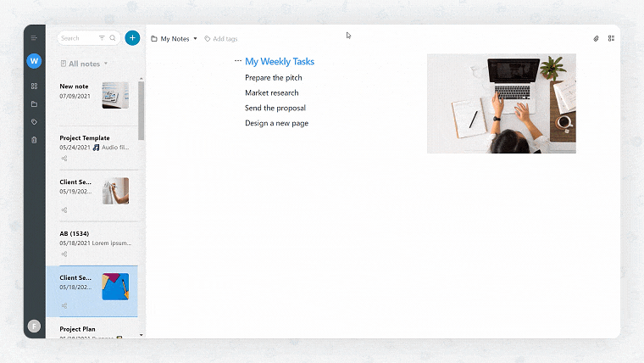Open the AB (1534) note

point(92,243)
